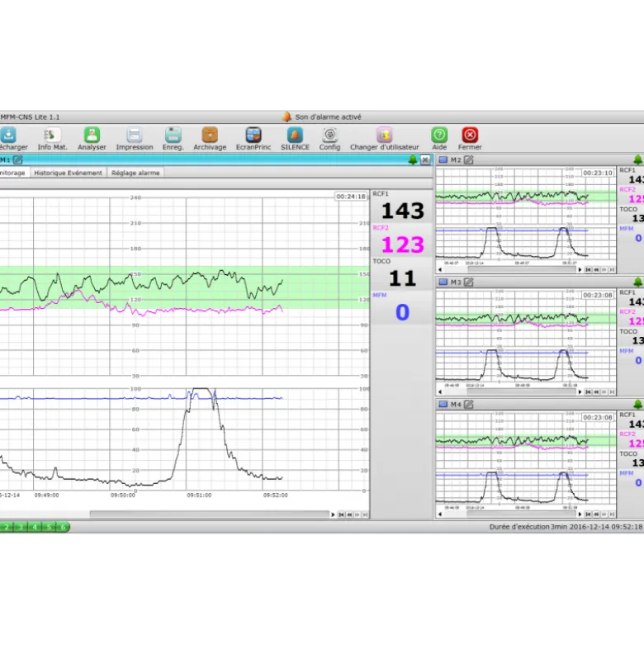The height and width of the screenshot is (645, 644).
Task: Jump to end of M2 recording
Action: pyautogui.click(x=612, y=270)
